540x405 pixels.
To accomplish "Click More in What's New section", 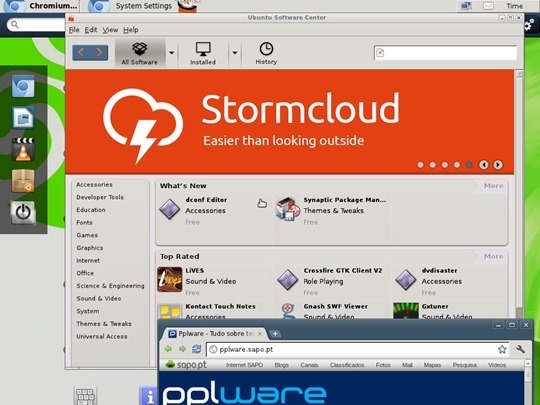I will tap(493, 186).
